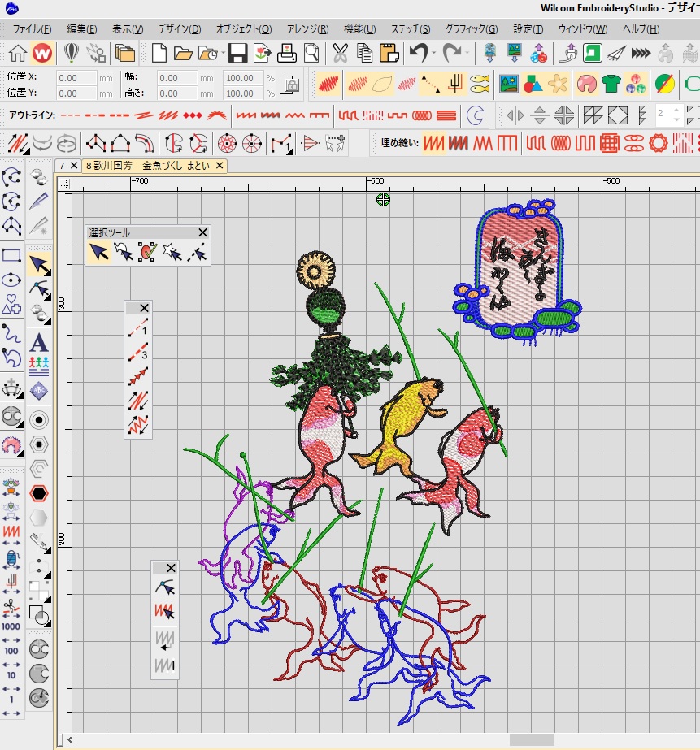Select the ellipse digitizing tool

pos(11,280)
